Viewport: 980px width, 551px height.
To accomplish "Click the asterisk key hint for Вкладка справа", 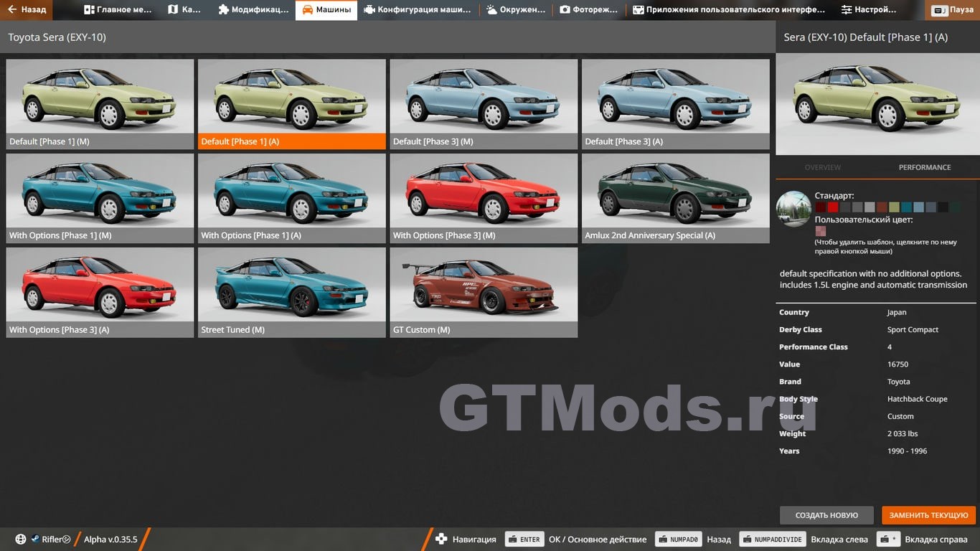I will [x=889, y=540].
